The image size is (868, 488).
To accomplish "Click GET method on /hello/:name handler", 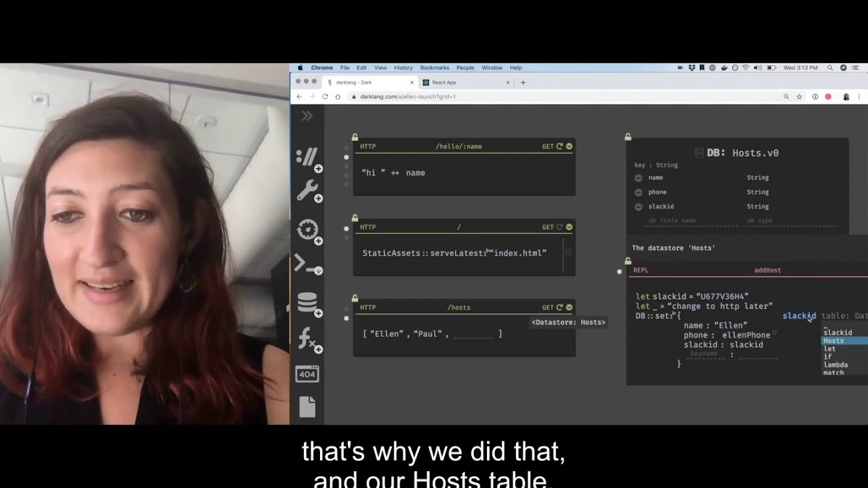I will click(x=548, y=146).
